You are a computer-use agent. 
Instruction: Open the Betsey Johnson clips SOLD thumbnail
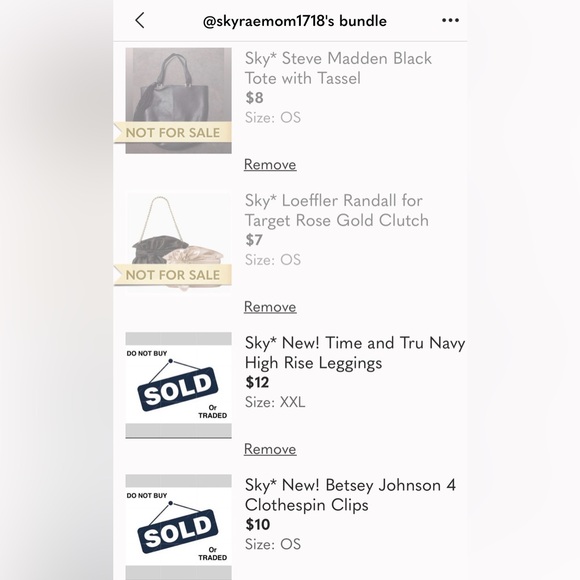click(x=178, y=527)
